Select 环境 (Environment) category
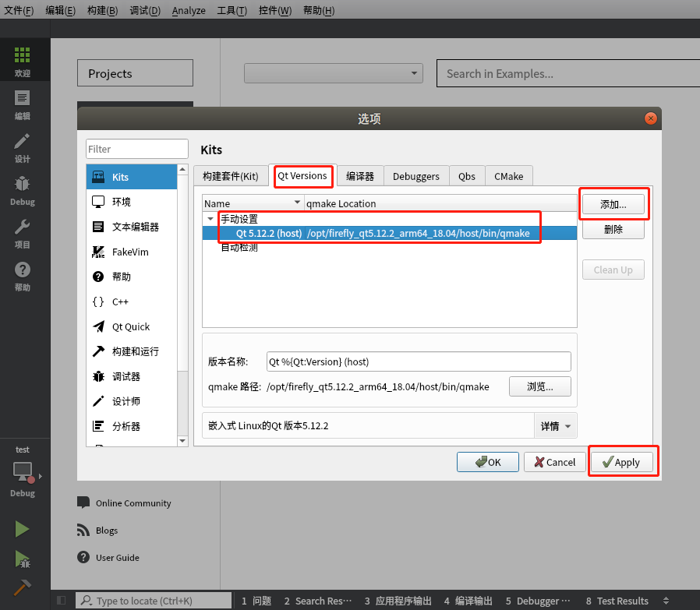 (132, 202)
